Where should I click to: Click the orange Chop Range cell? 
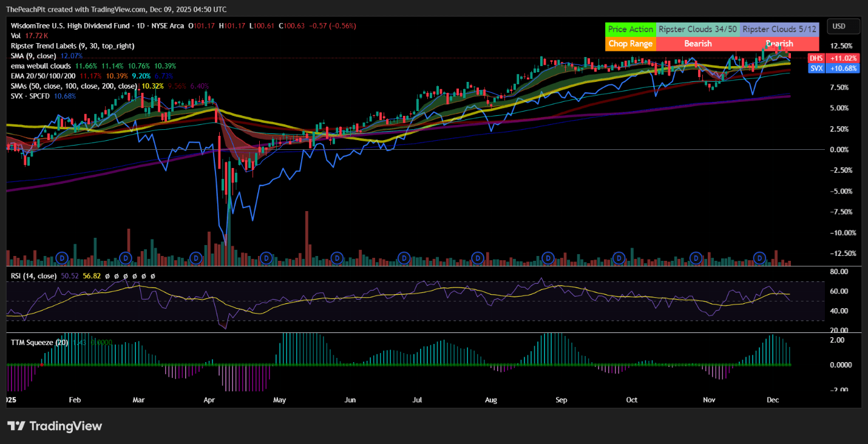tap(631, 44)
